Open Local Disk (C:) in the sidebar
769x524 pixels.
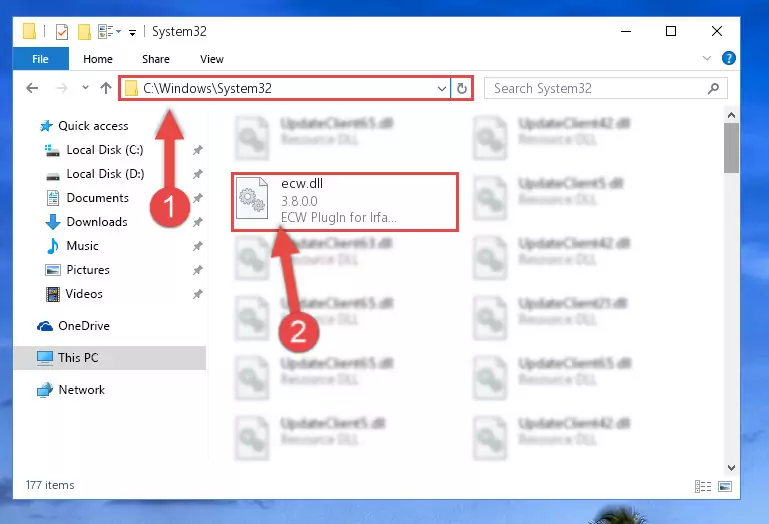pyautogui.click(x=94, y=150)
